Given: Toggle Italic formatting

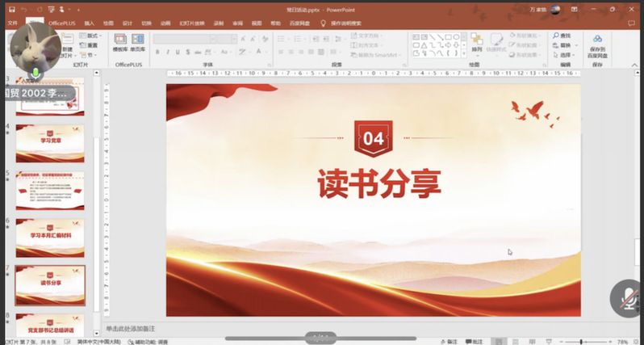Looking at the screenshot, I should coord(168,52).
